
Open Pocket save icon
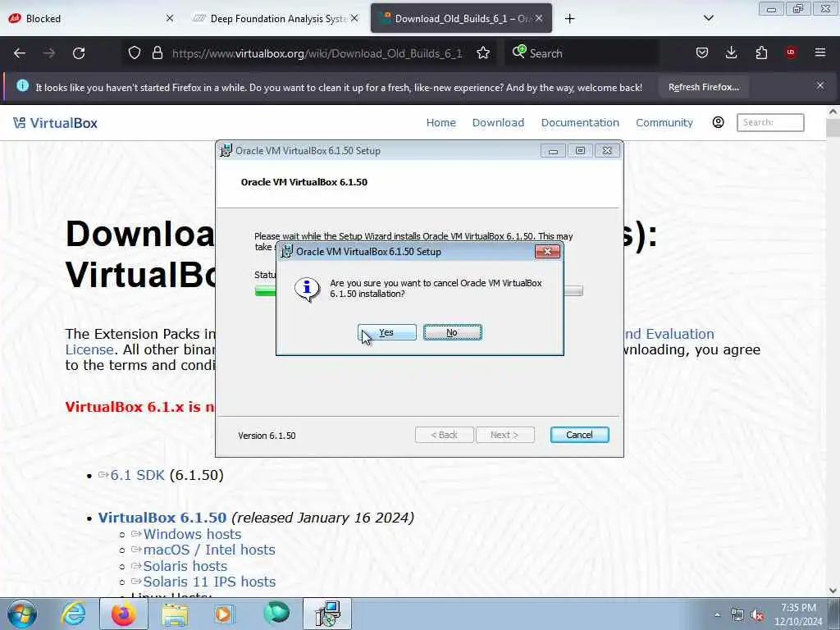(x=702, y=53)
